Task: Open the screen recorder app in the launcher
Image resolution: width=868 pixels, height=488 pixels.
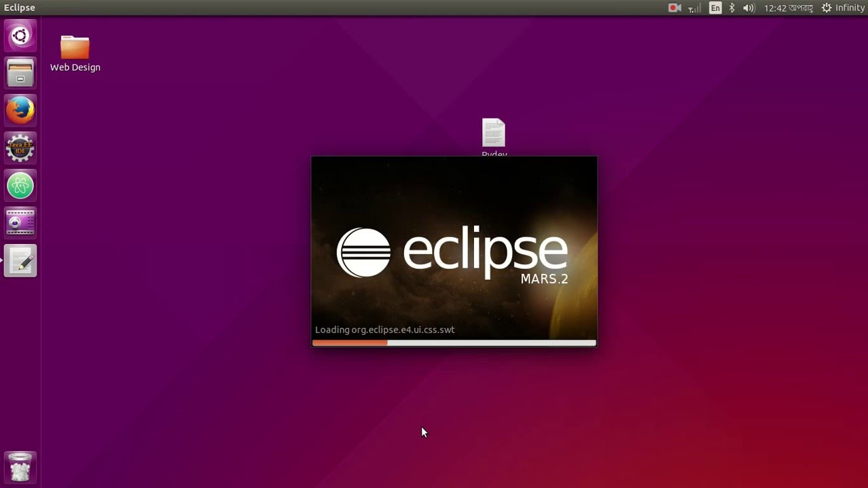Action: (x=20, y=222)
